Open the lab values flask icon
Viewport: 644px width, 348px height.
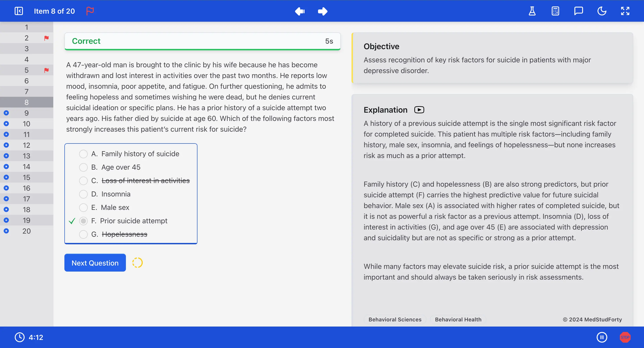[532, 11]
